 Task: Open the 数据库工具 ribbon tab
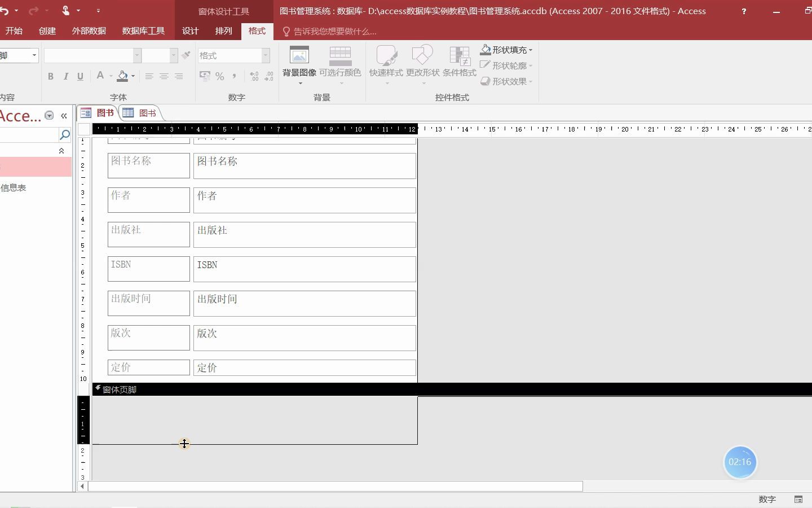(144, 31)
